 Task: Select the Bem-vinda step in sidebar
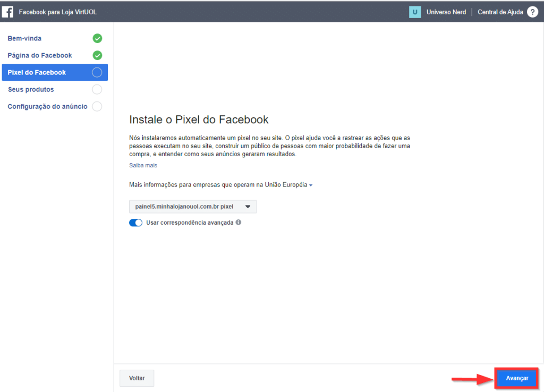(24, 38)
